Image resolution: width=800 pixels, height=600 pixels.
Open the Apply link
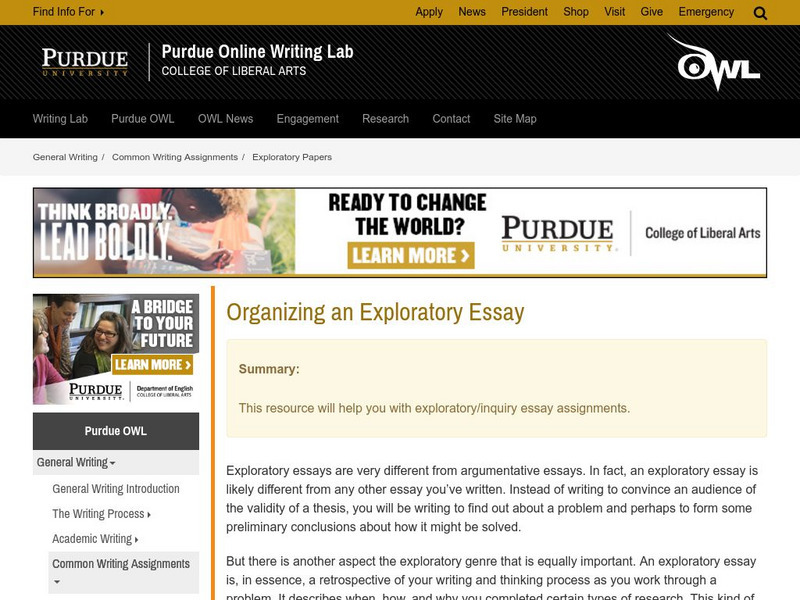tap(429, 12)
